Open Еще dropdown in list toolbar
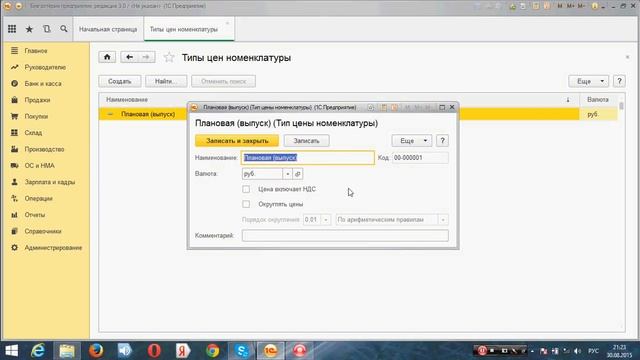 588,81
